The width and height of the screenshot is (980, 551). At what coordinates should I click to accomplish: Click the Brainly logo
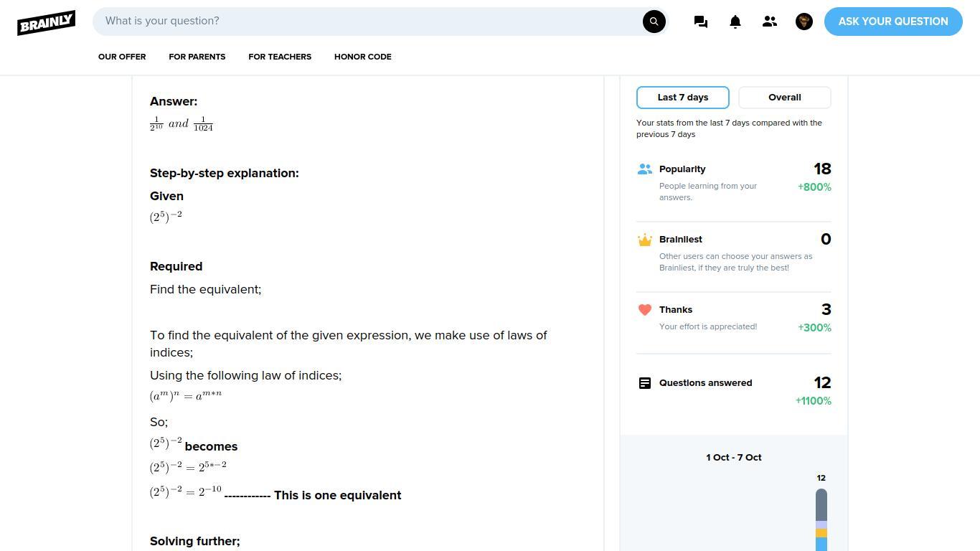(47, 22)
